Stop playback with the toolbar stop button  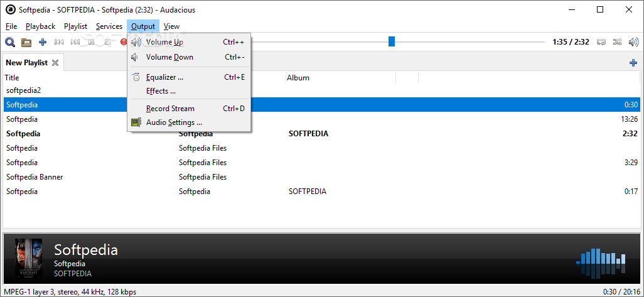pos(107,42)
